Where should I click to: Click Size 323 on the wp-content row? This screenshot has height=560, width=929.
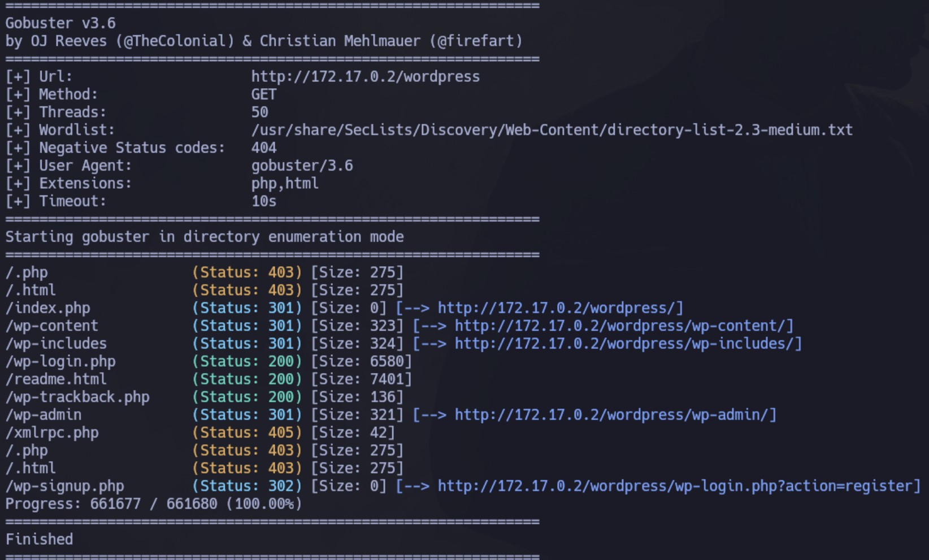[x=357, y=325]
